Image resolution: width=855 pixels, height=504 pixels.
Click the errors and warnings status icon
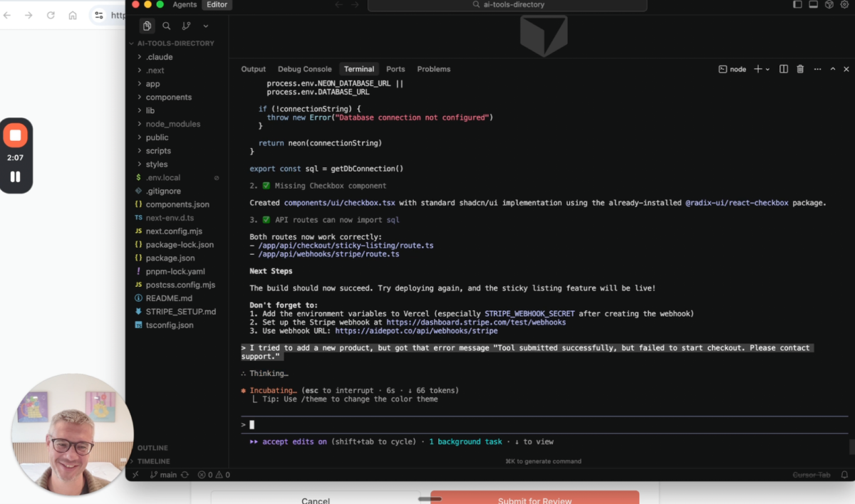point(208,475)
